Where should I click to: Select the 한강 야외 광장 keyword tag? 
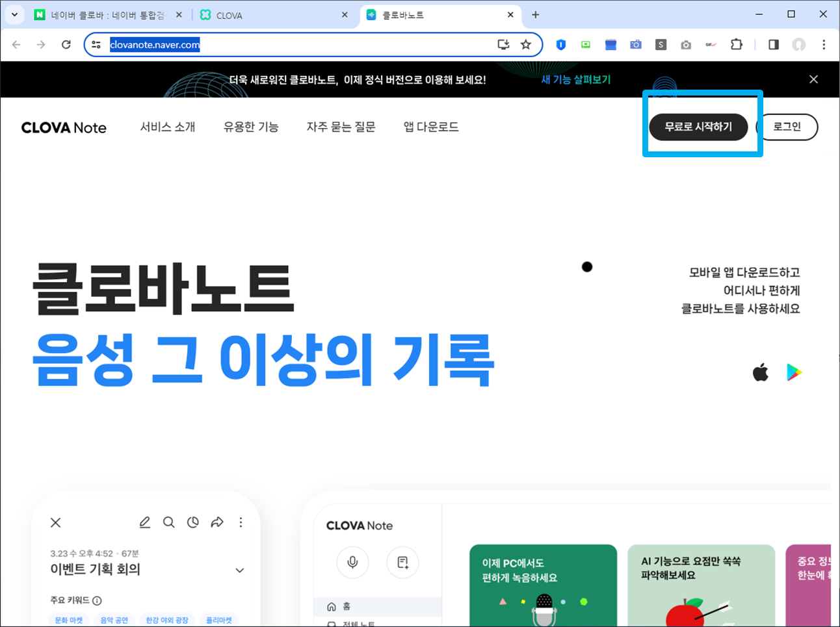(x=167, y=620)
